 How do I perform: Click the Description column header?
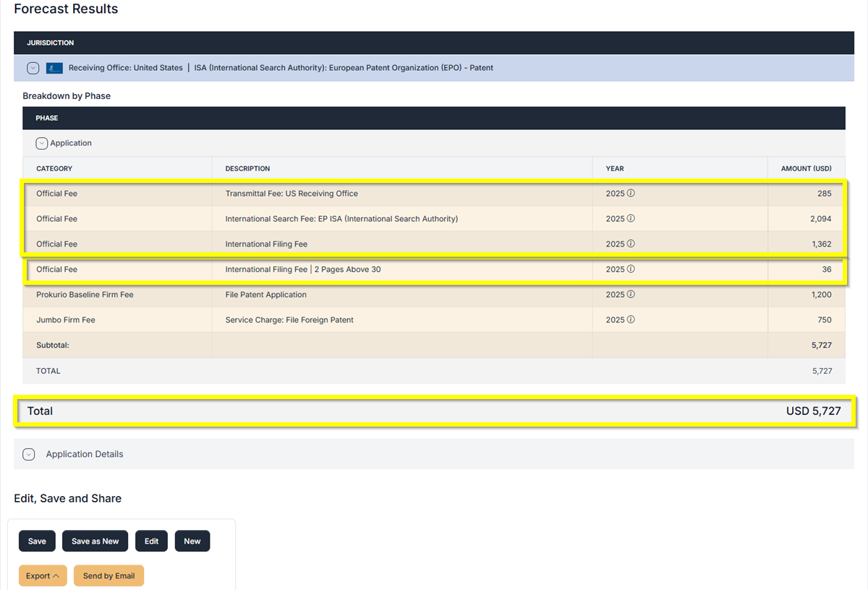(247, 168)
